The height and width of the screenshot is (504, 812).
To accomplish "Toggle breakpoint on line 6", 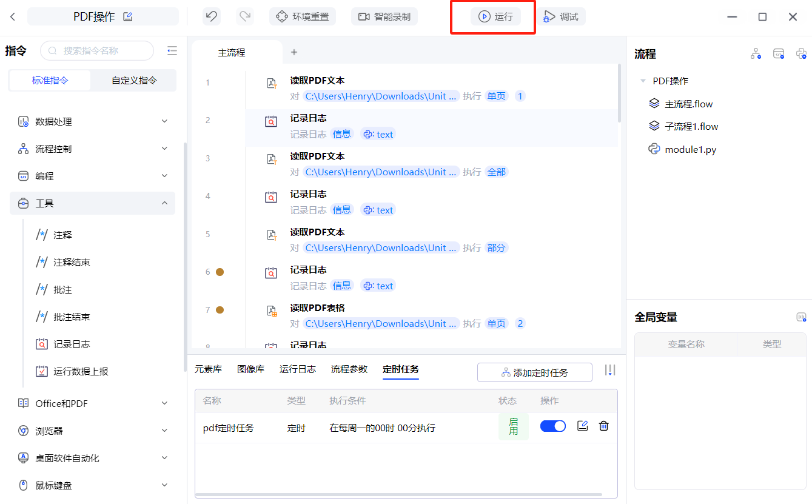I will click(x=220, y=272).
